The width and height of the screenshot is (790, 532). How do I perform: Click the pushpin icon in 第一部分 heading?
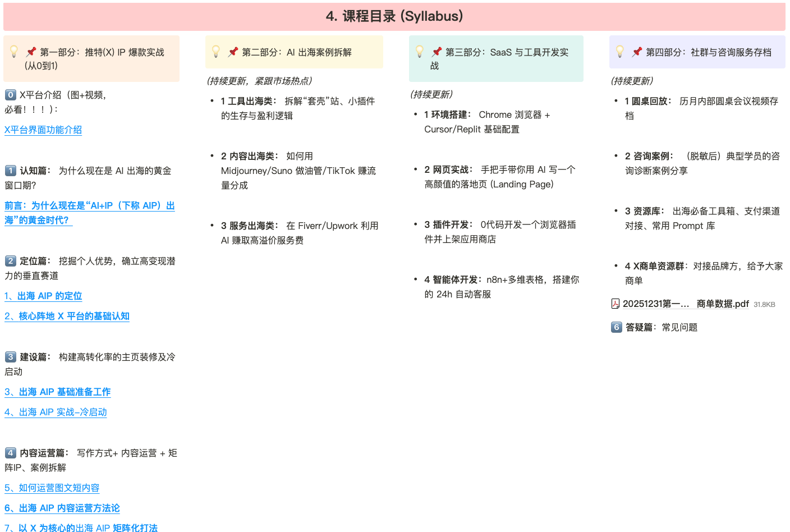pos(31,52)
